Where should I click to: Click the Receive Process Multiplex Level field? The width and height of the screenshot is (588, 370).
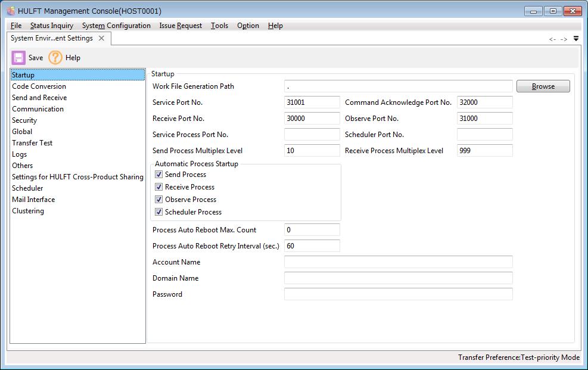(484, 151)
